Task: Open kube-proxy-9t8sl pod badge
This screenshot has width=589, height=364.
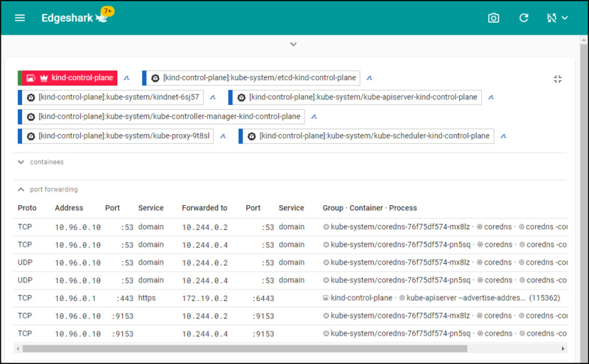Action: 116,136
